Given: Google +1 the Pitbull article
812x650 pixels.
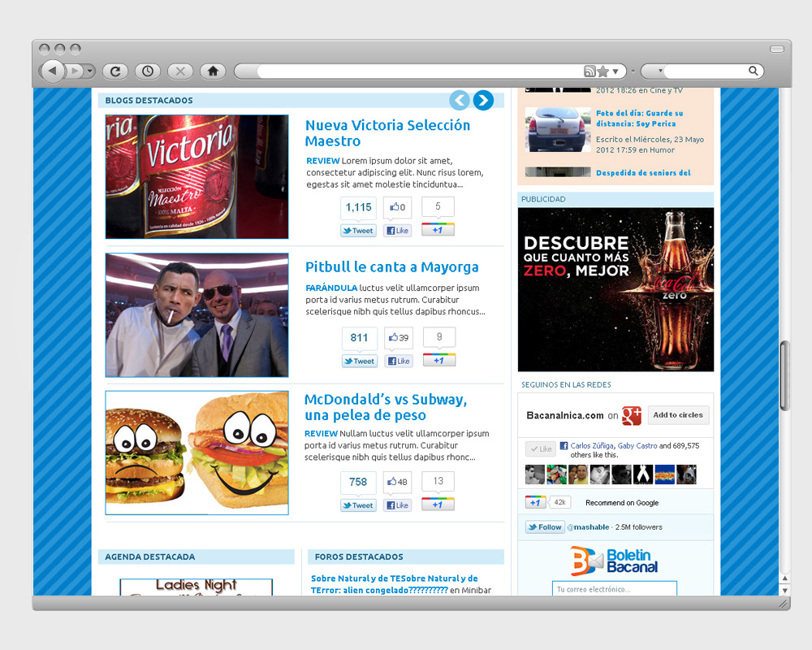Looking at the screenshot, I should 439,360.
